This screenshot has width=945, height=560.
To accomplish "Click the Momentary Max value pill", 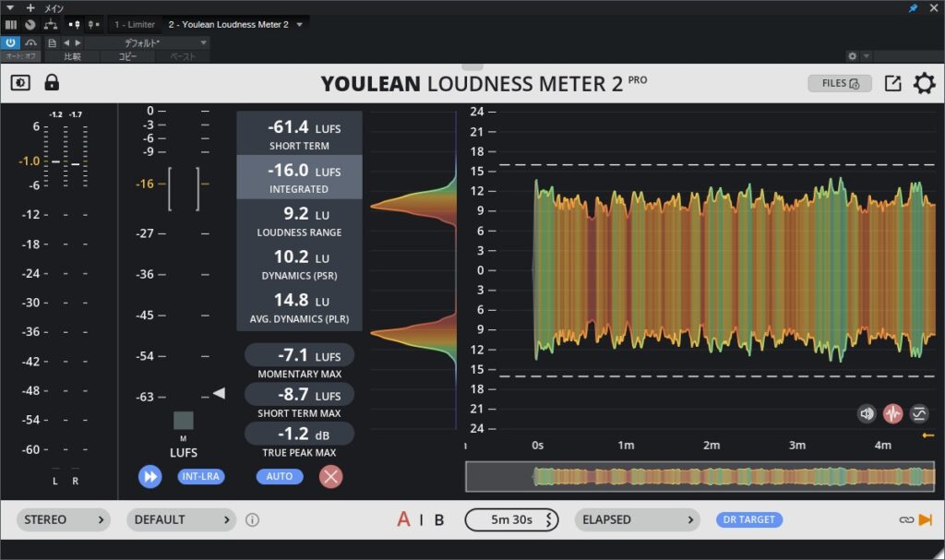I will pos(300,355).
